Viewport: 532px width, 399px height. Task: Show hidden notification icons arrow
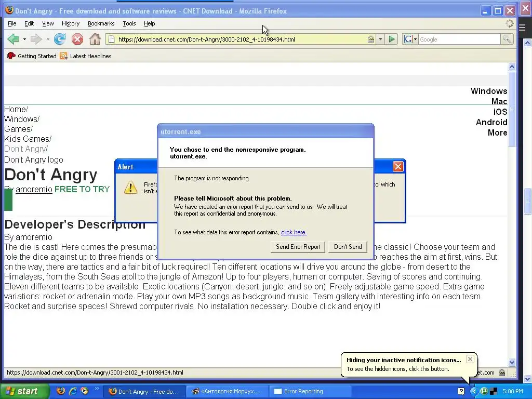474,392
